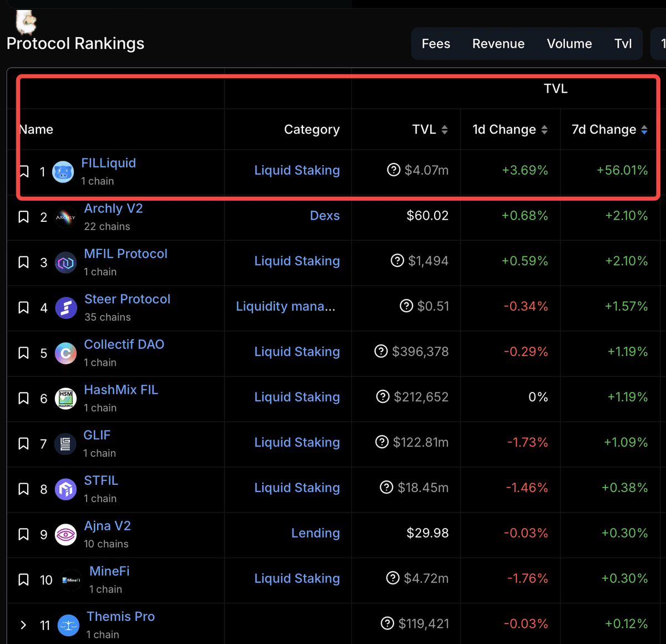Viewport: 666px width, 644px height.
Task: Click GLIF TVL value $122.81m
Action: coord(421,442)
